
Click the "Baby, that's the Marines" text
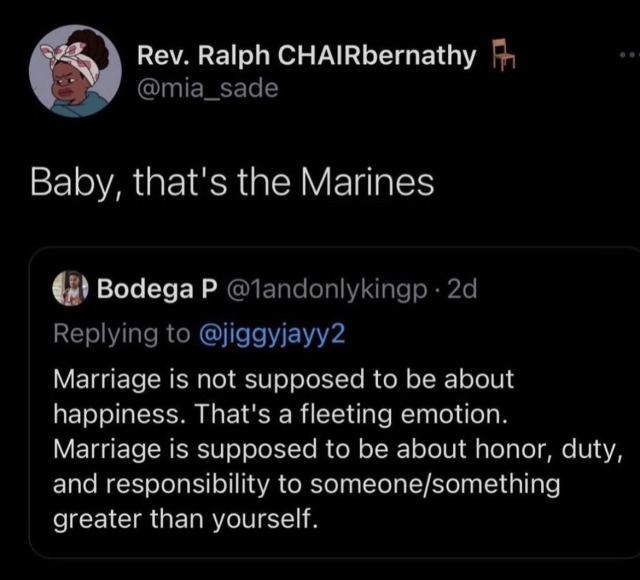coord(231,184)
